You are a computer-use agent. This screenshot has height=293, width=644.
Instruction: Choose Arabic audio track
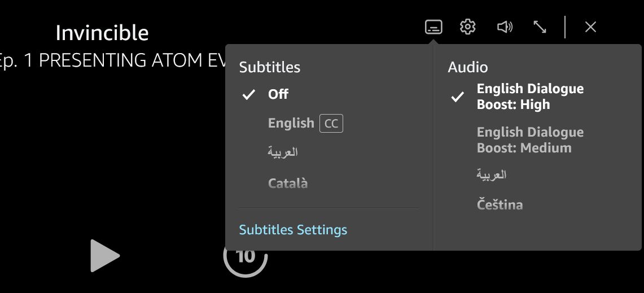pyautogui.click(x=492, y=175)
